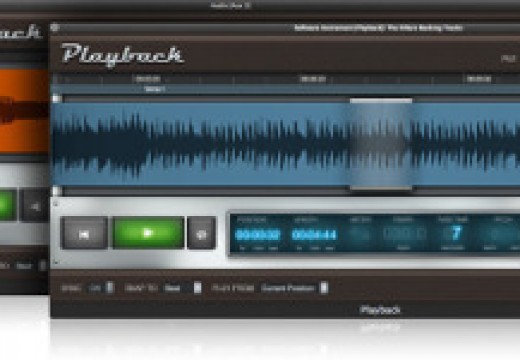520x360 pixels.
Task: Open the Play From pop-up menu
Action: 295,288
